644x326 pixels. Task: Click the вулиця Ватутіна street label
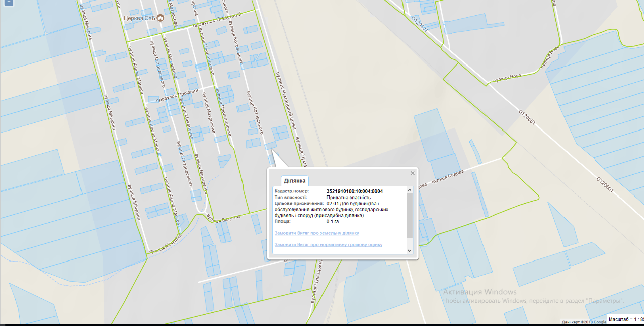224,218
